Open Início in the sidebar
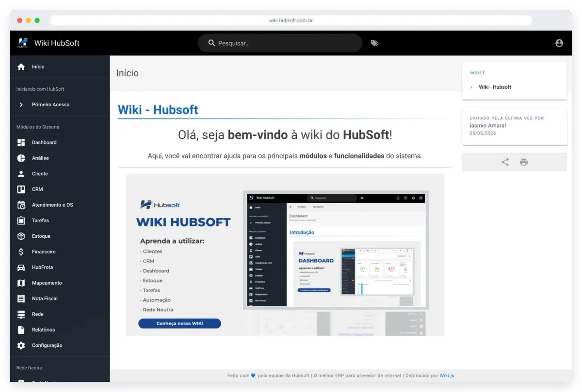This screenshot has width=582, height=392. [x=60, y=67]
